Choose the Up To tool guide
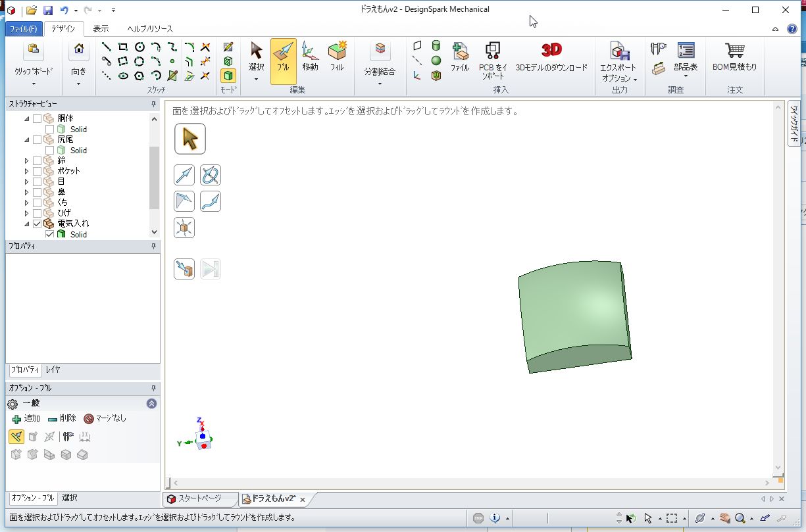 pyautogui.click(x=184, y=269)
